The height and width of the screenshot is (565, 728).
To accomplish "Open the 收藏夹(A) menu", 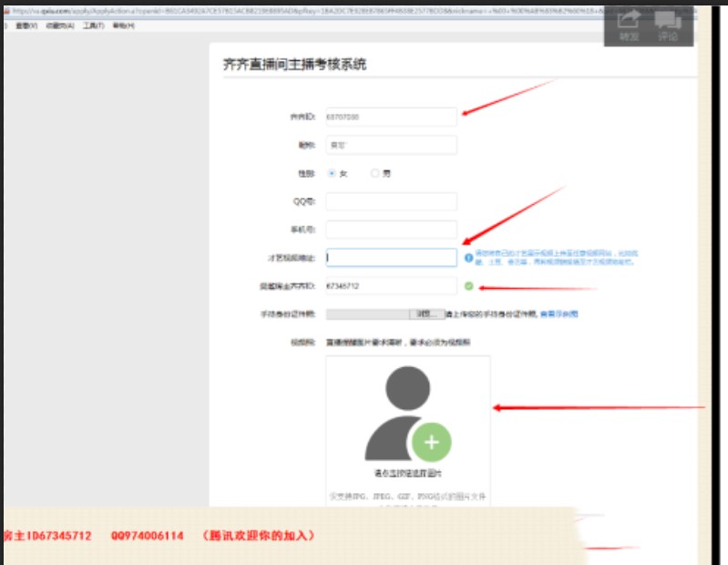I will click(60, 26).
